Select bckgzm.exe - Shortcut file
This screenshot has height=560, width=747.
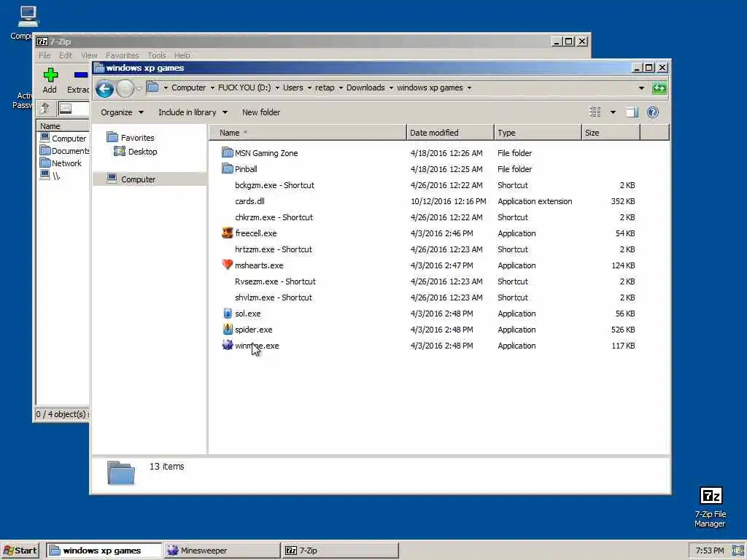[274, 185]
